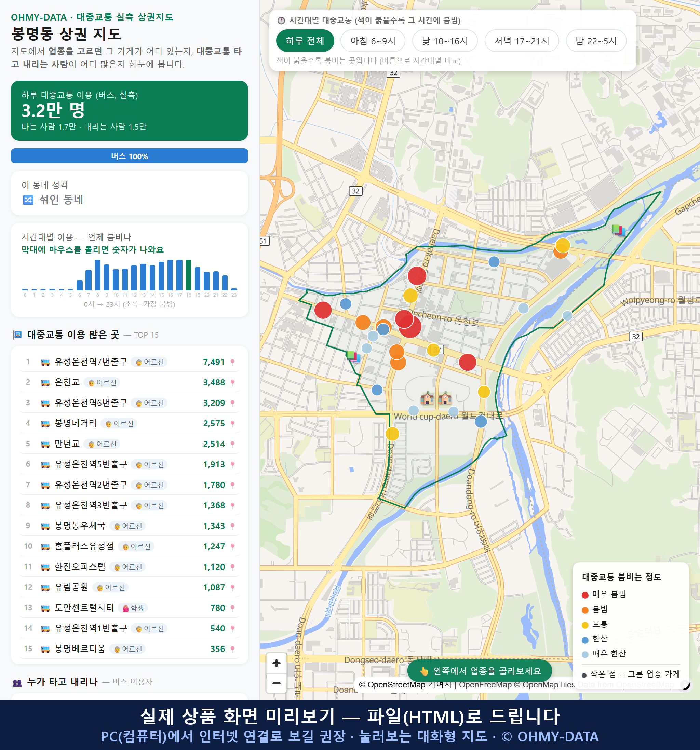700x750 pixels.
Task: Click the blue 한산 legend swatch
Action: tap(585, 640)
